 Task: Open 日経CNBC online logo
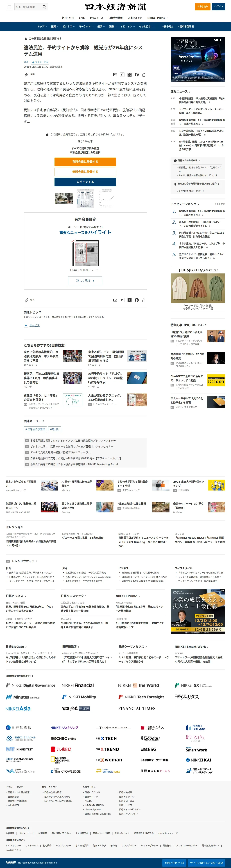(x=63, y=738)
